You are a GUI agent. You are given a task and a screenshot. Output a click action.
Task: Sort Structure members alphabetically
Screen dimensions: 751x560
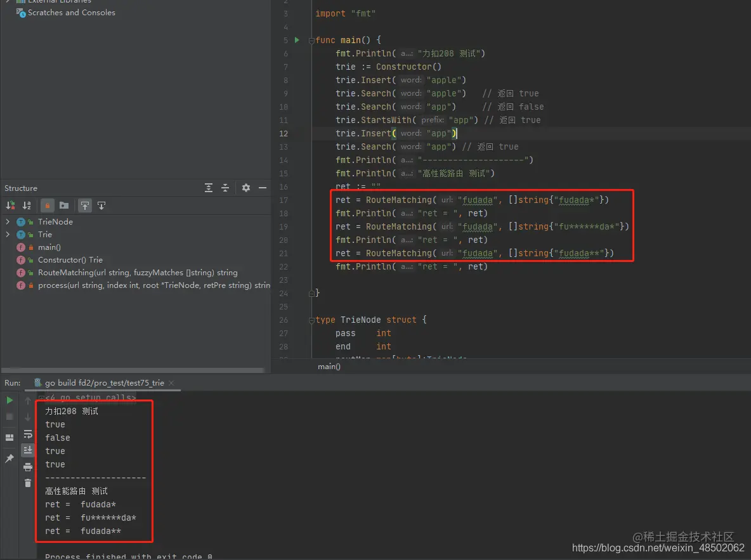[27, 205]
